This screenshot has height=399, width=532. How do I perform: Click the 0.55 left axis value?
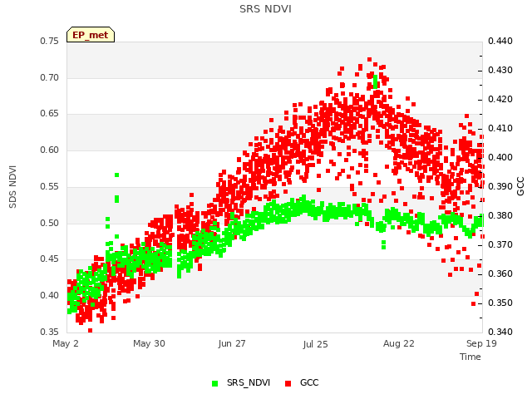[x=50, y=186]
